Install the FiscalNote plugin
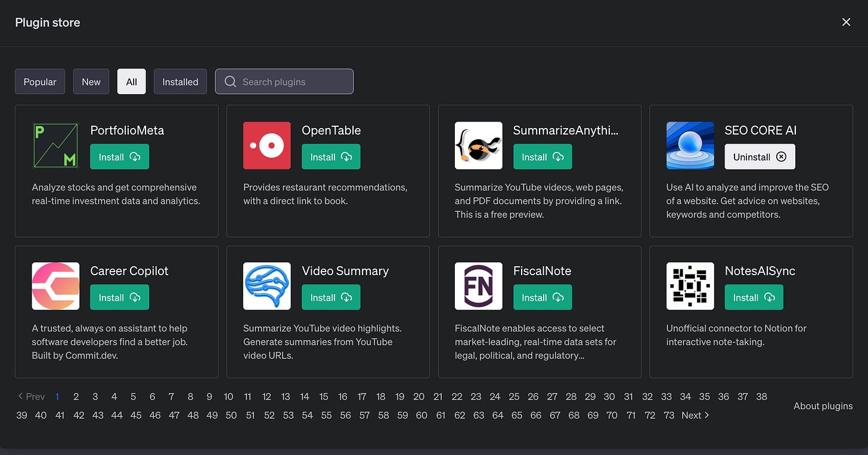 coord(542,298)
